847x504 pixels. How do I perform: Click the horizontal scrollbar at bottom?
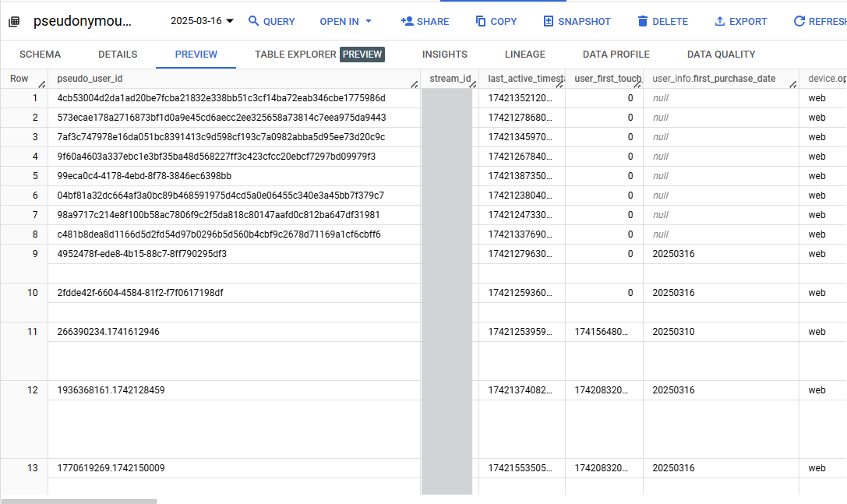[79, 502]
